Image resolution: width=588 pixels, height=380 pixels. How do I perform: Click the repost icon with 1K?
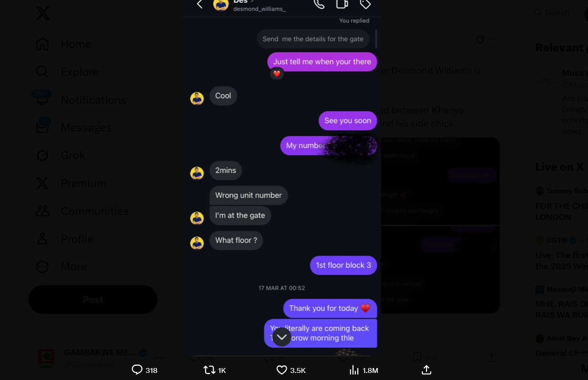click(215, 370)
